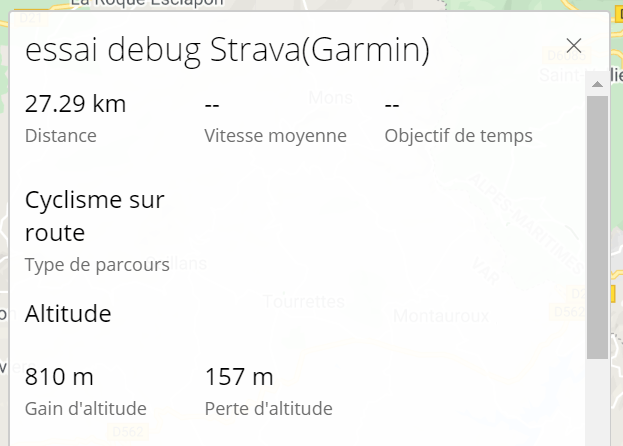Click the Objectif de temps dashes value
Screen dimensions: 623x446
[x=392, y=104]
